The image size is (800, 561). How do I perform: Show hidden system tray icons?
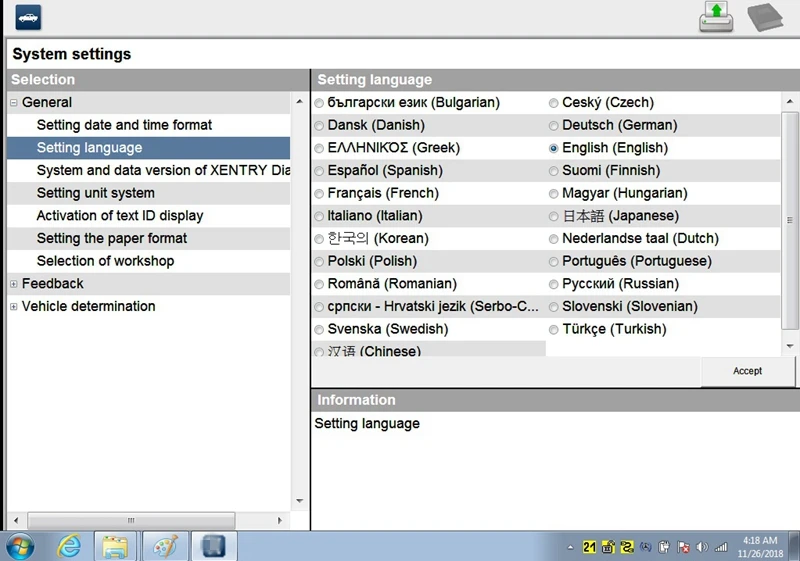click(x=570, y=548)
